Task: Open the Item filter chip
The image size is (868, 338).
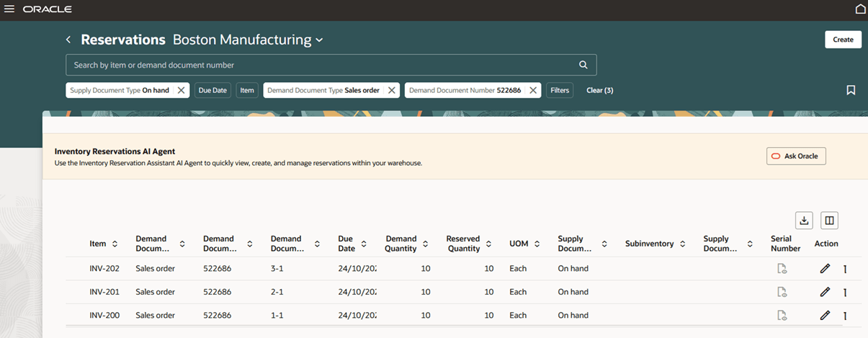Action: [247, 90]
